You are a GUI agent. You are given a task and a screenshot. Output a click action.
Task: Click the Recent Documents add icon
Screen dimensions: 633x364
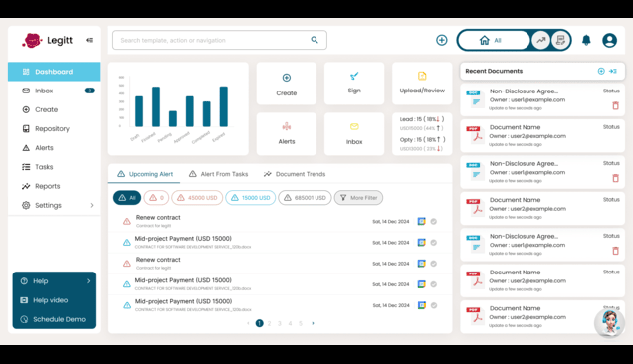601,71
